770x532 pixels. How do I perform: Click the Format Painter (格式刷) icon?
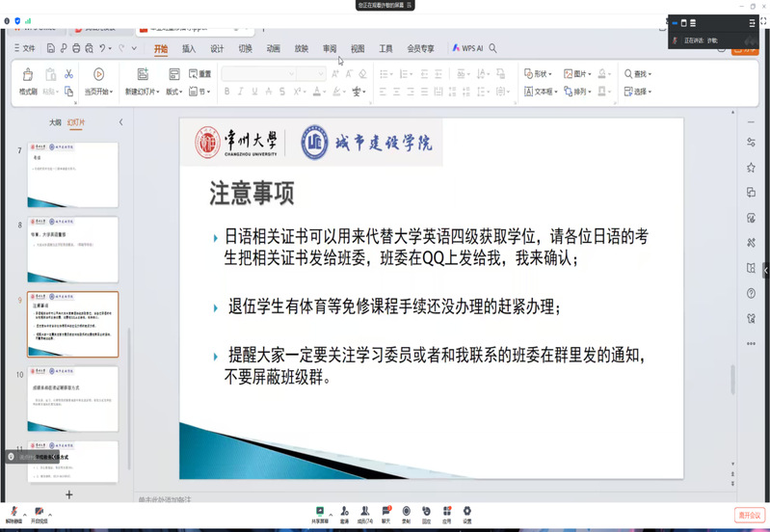[28, 75]
